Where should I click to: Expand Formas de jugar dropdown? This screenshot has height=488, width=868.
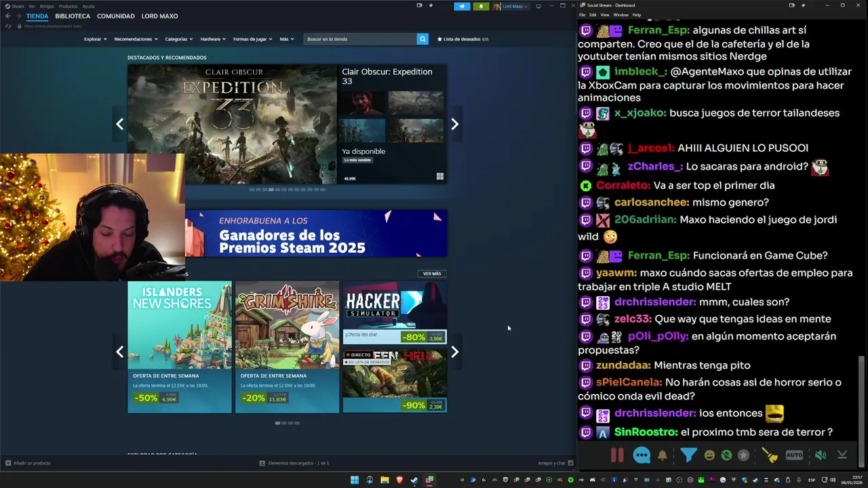[252, 39]
